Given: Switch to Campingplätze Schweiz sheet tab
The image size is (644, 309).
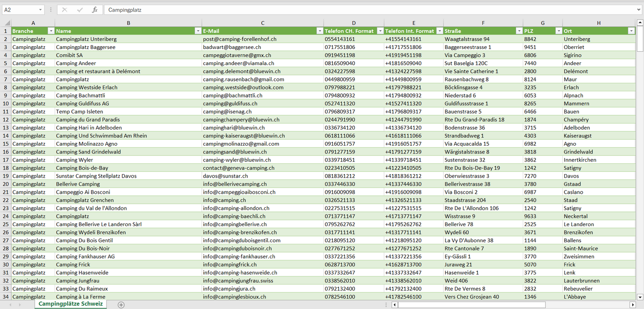Looking at the screenshot, I should (70, 304).
